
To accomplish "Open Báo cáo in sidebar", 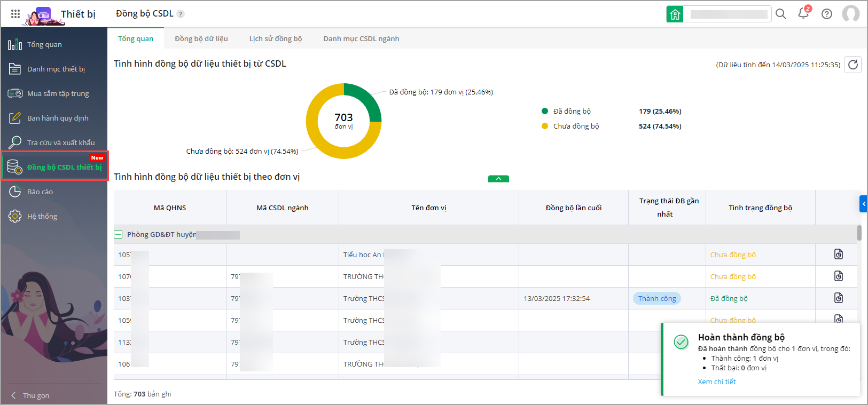I will tap(40, 192).
